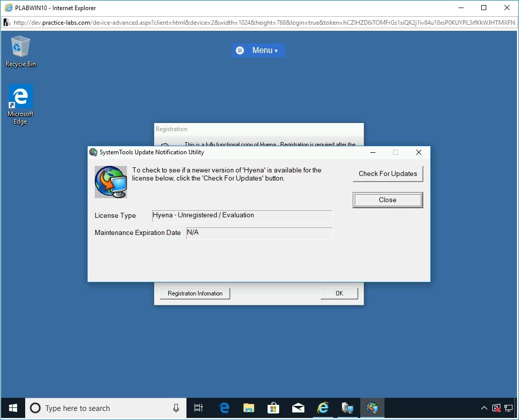Image resolution: width=519 pixels, height=420 pixels.
Task: Open Task View from the taskbar
Action: [199, 408]
